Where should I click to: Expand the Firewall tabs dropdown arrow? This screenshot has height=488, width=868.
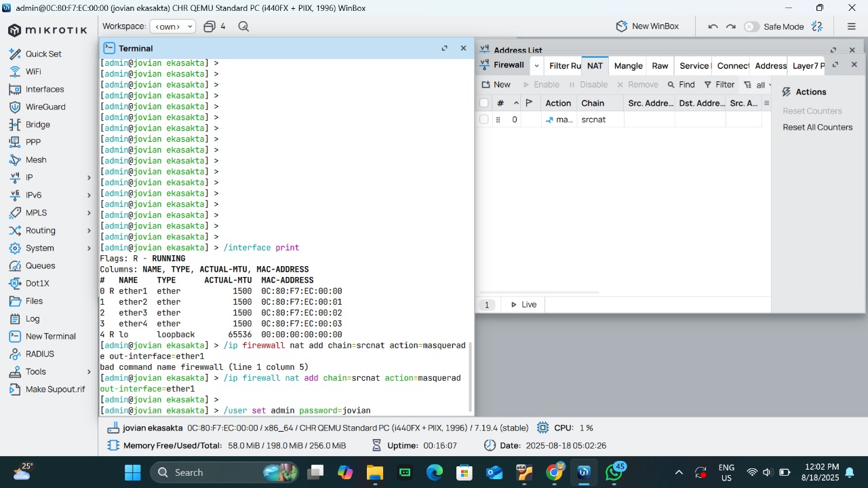(536, 66)
